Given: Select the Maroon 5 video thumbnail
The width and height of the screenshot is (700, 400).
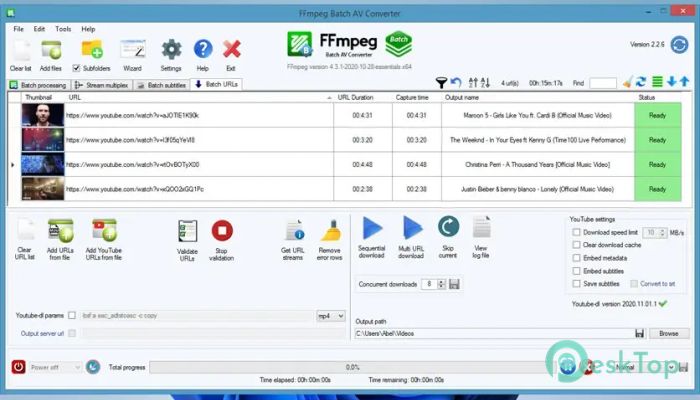Looking at the screenshot, I should (43, 115).
